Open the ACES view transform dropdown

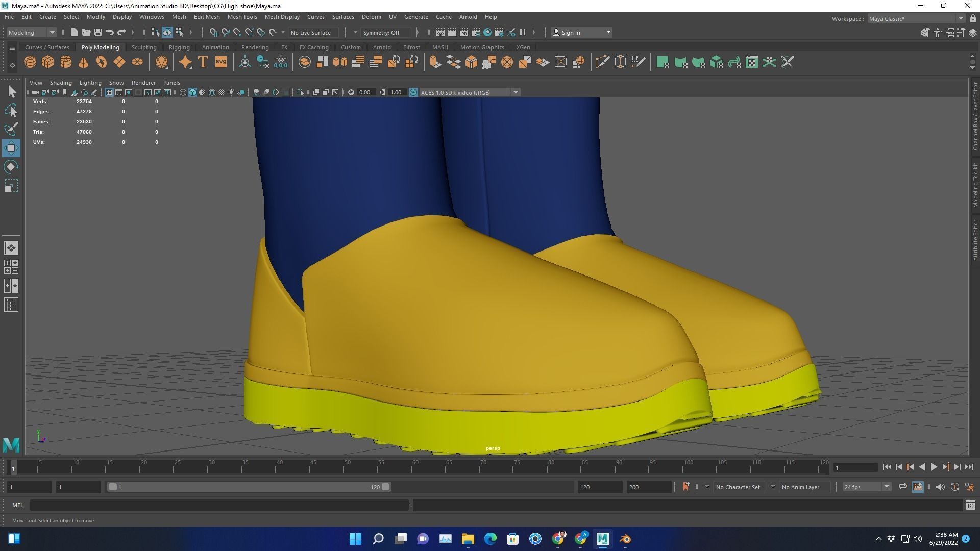(x=470, y=92)
